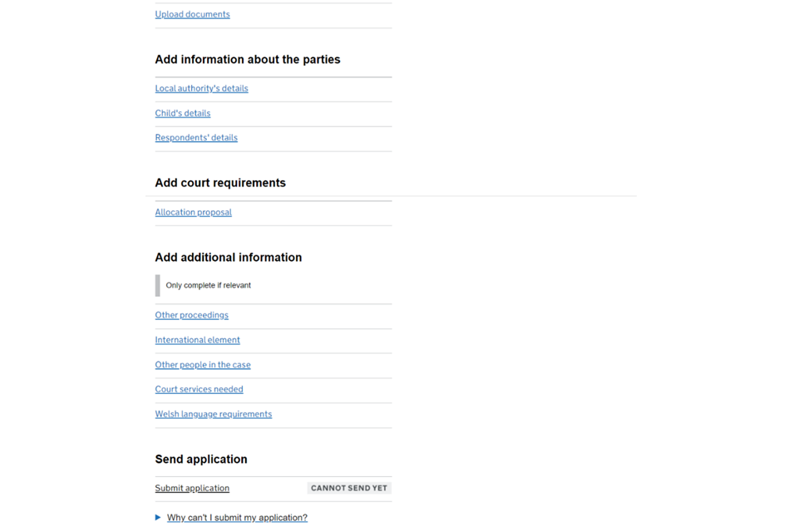The width and height of the screenshot is (798, 532).
Task: Open Welsh language requirements
Action: tap(213, 414)
